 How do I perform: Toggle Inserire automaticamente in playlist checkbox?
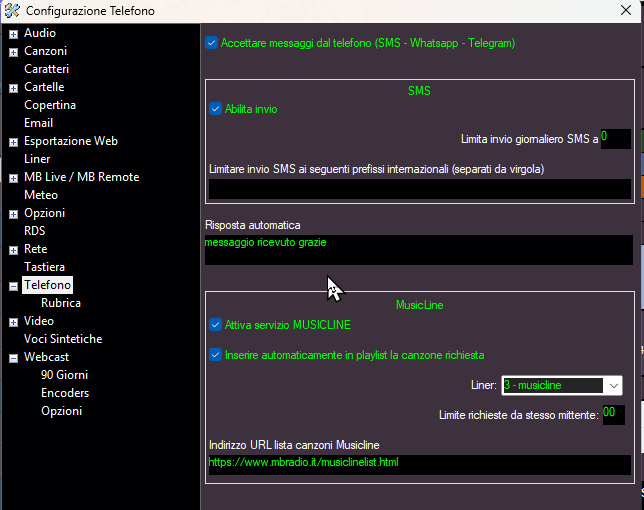(x=215, y=354)
